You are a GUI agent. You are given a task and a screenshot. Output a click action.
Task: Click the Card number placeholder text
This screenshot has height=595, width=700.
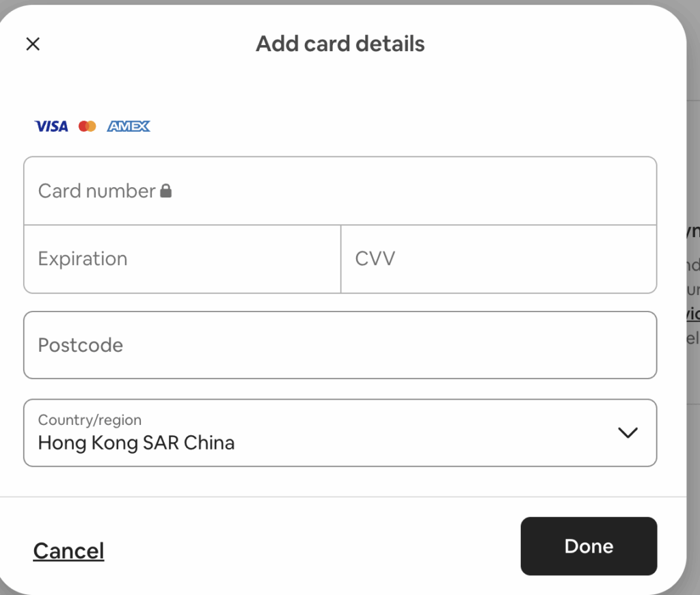[x=96, y=191]
